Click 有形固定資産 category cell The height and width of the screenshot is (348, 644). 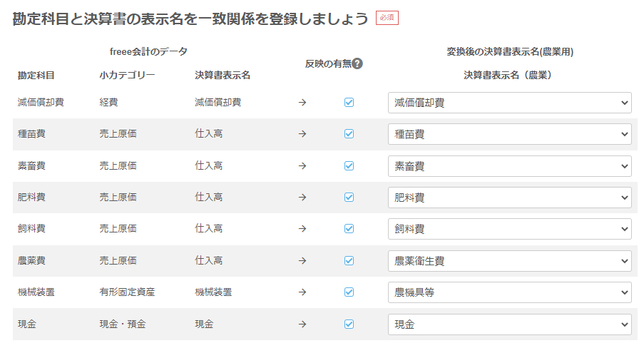[x=127, y=292]
